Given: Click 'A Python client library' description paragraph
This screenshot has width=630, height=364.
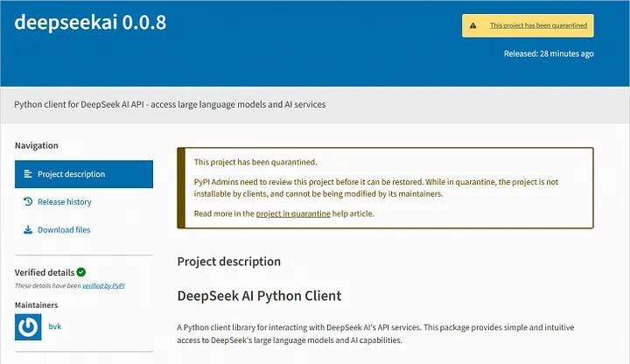Looking at the screenshot, I should coord(375,333).
